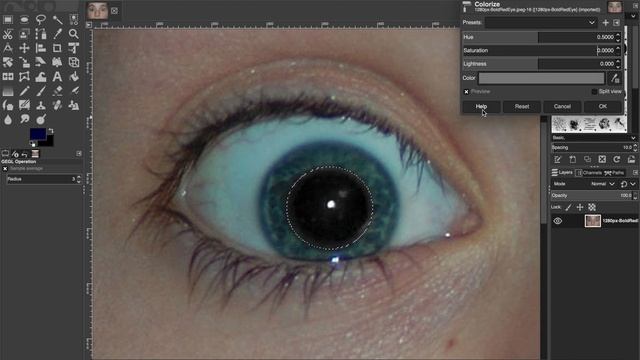640x360 pixels.
Task: Open the layer Mode Normal dropdown
Action: pyautogui.click(x=603, y=184)
